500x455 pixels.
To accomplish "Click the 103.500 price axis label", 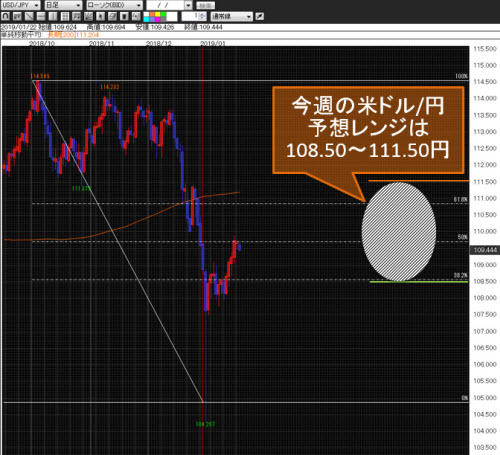I will tap(485, 447).
